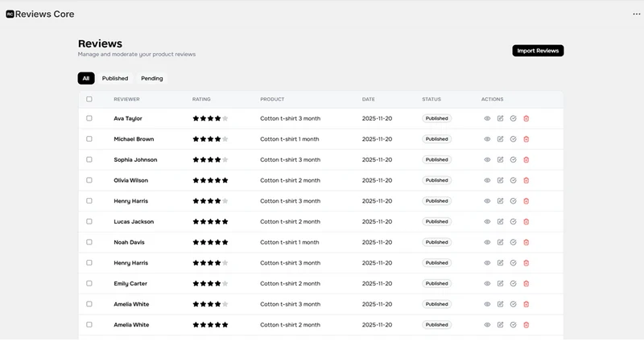Viewport: 644px width, 362px height.
Task: Approve Ava Taylor's review with check icon
Action: tap(513, 118)
